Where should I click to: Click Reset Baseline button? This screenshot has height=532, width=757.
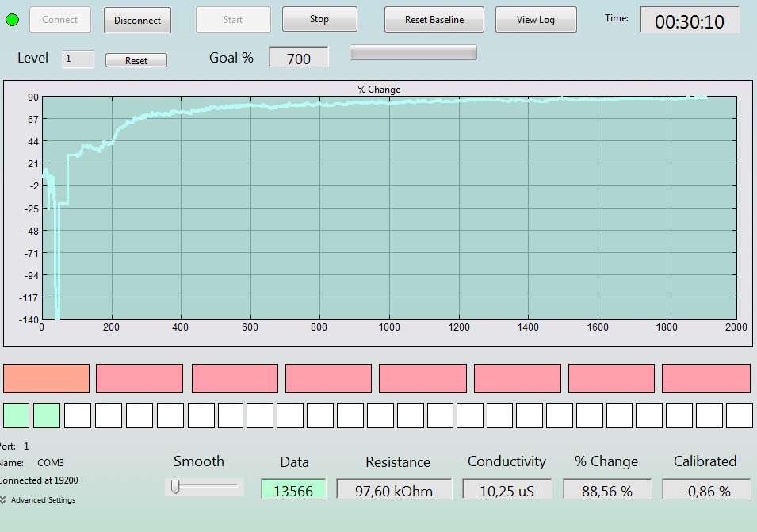pyautogui.click(x=434, y=20)
